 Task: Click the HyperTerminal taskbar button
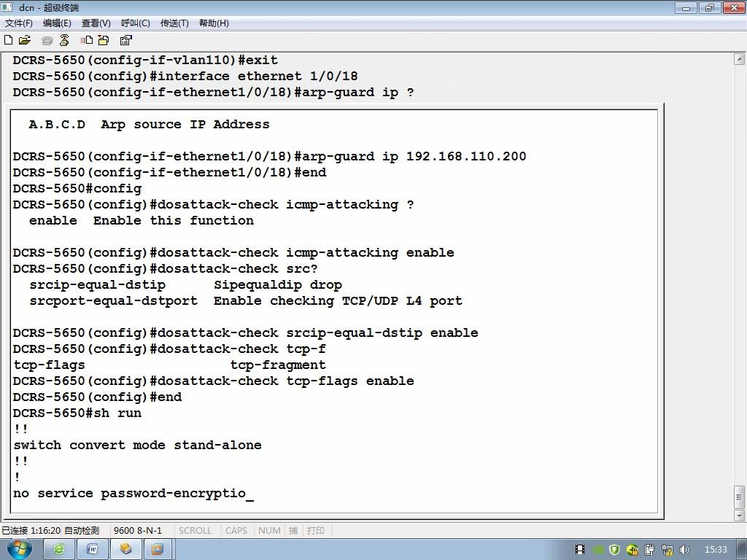coord(125,550)
